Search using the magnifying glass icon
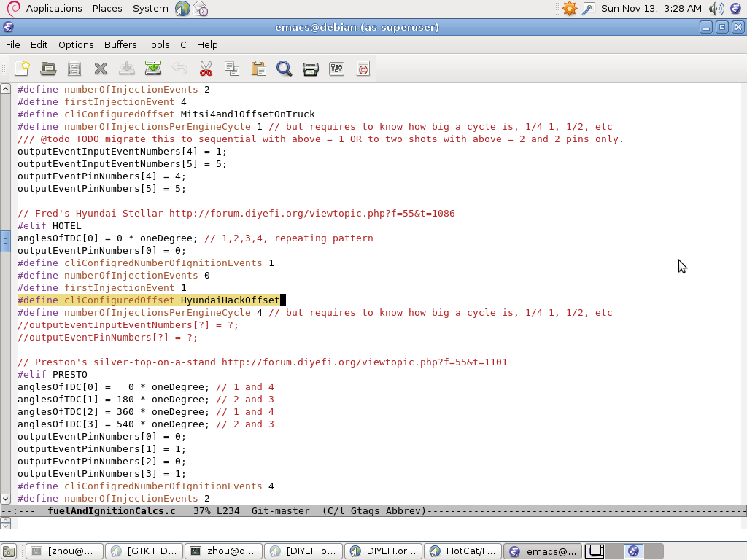This screenshot has height=560, width=747. (285, 69)
